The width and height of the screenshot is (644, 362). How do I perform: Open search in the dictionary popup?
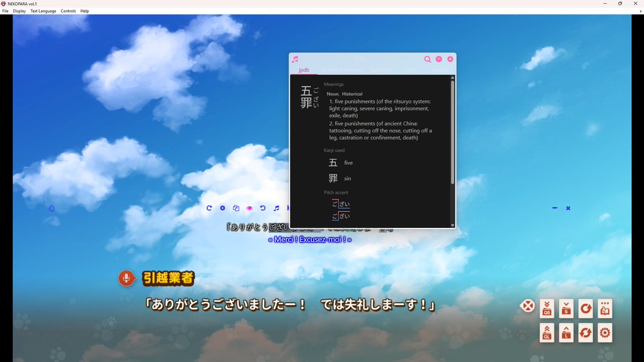pos(428,60)
